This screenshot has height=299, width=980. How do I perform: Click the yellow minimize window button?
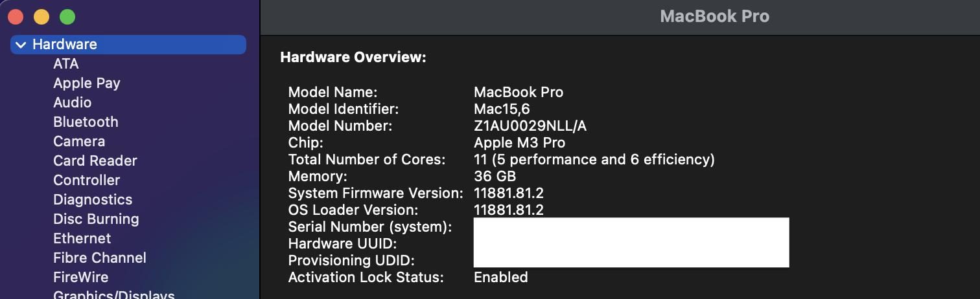tap(41, 17)
